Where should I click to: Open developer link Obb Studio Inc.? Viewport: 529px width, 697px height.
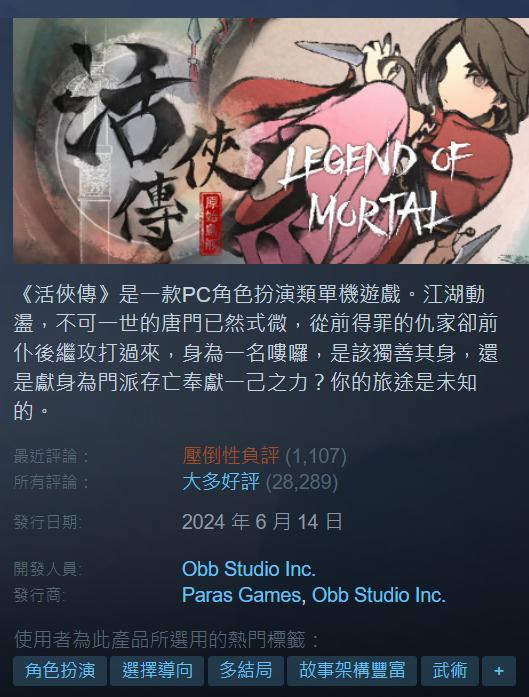point(248,569)
